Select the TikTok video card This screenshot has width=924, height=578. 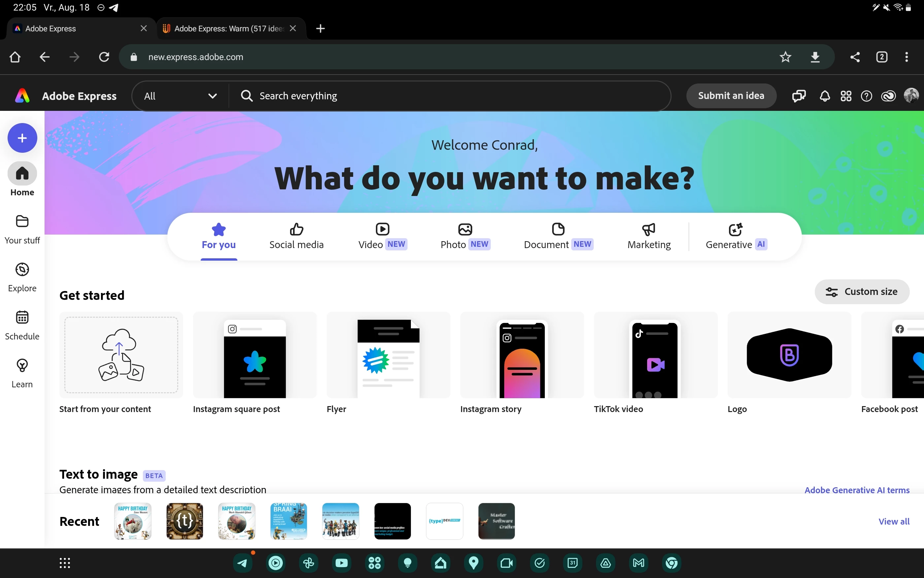point(656,363)
